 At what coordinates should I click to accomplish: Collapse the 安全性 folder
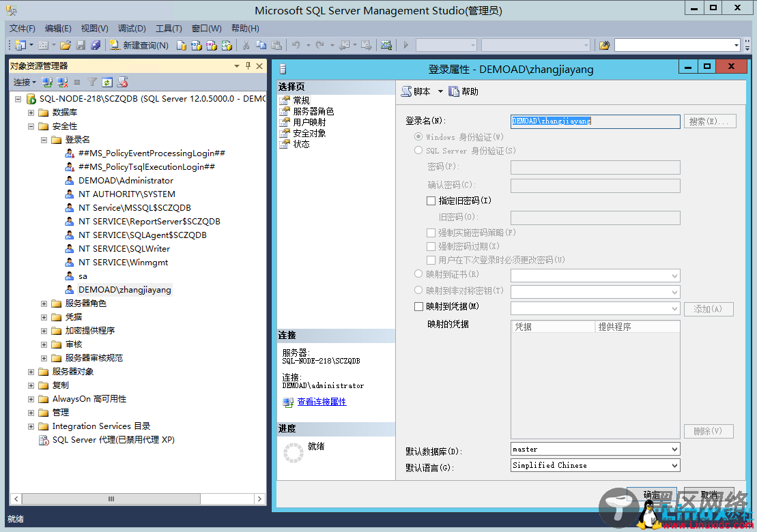[x=31, y=126]
